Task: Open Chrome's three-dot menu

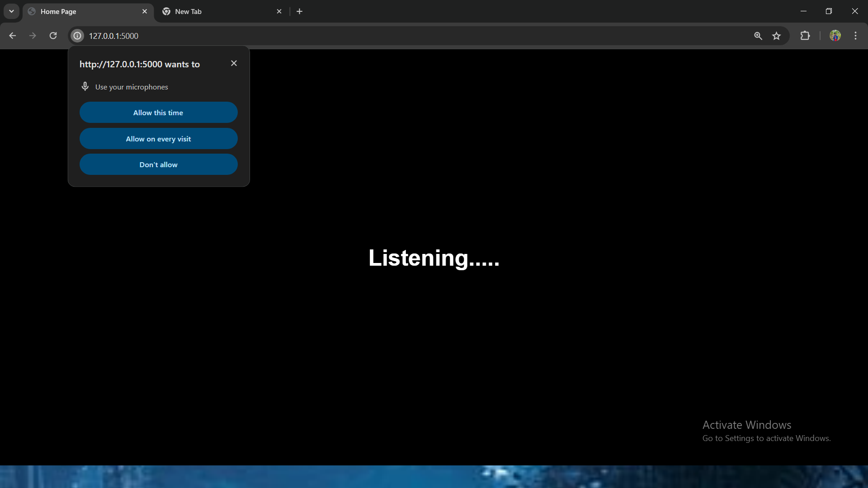Action: point(855,36)
